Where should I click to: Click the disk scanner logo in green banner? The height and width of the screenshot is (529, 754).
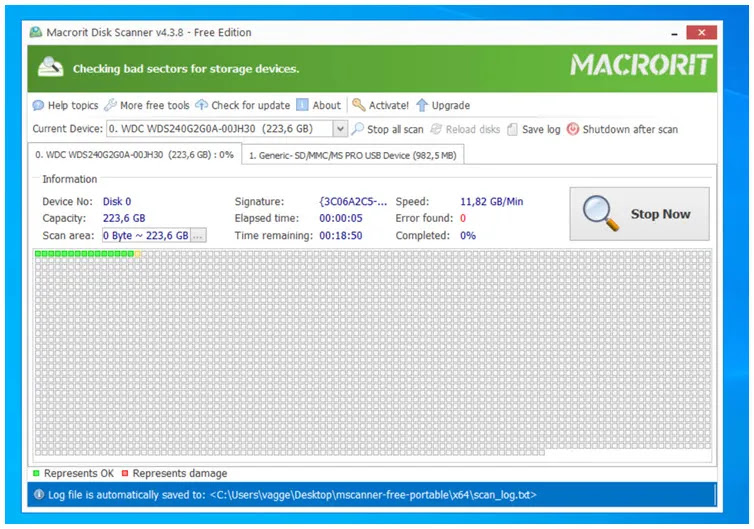click(x=50, y=67)
